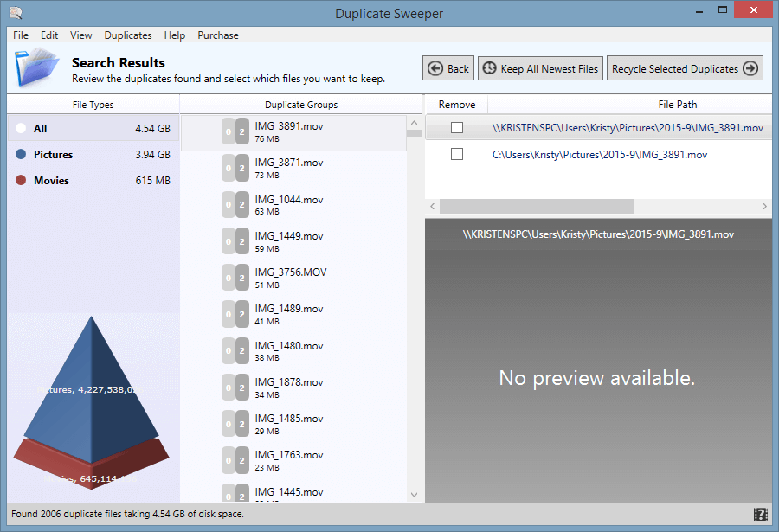
Task: Click the 0/2 count badge for IMG_3891.mov
Action: pyautogui.click(x=235, y=131)
